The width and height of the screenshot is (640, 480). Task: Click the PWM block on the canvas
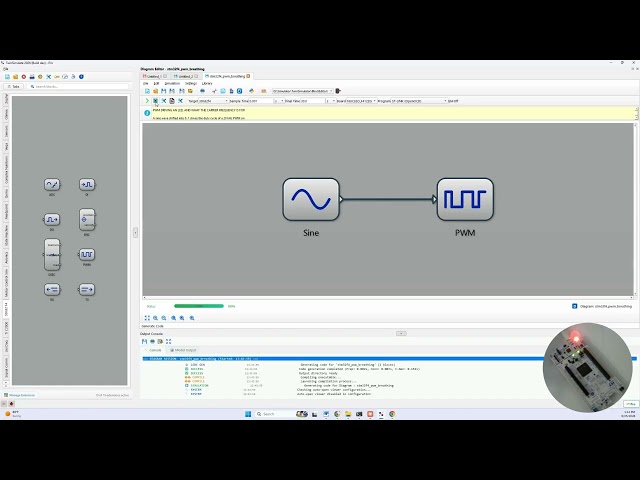pyautogui.click(x=465, y=199)
